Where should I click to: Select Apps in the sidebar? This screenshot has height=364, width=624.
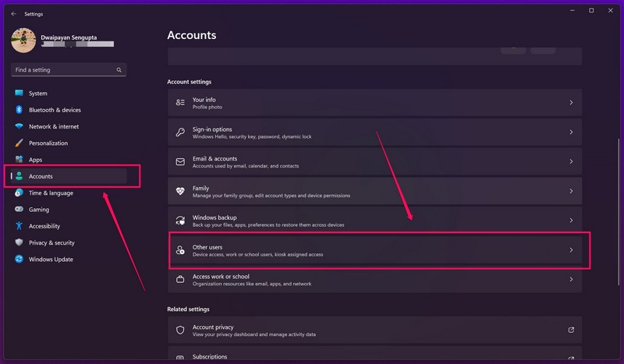tap(35, 160)
